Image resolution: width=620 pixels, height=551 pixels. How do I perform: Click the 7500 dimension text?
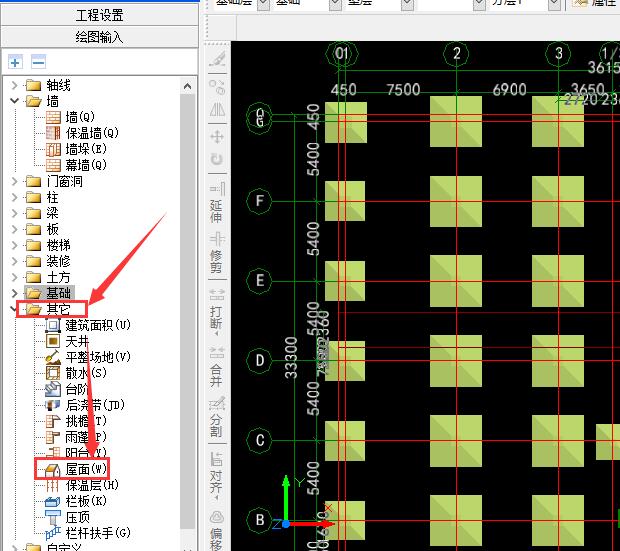click(403, 89)
